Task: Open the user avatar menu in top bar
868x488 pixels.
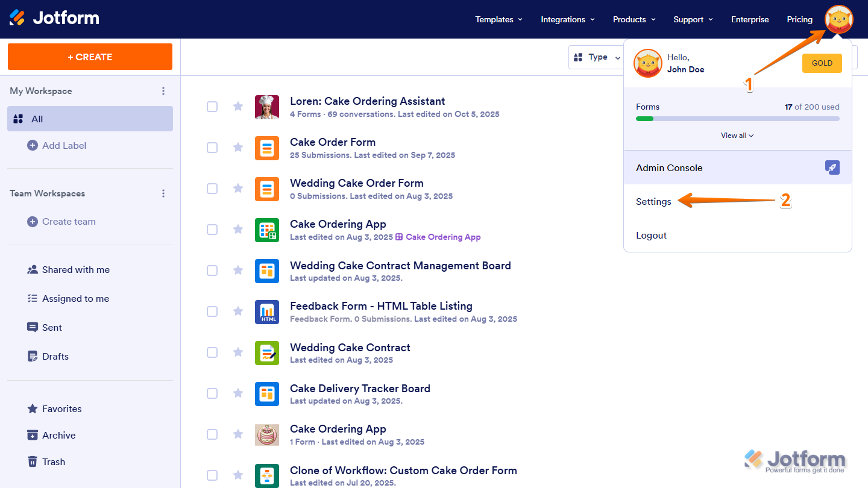Action: [x=838, y=19]
